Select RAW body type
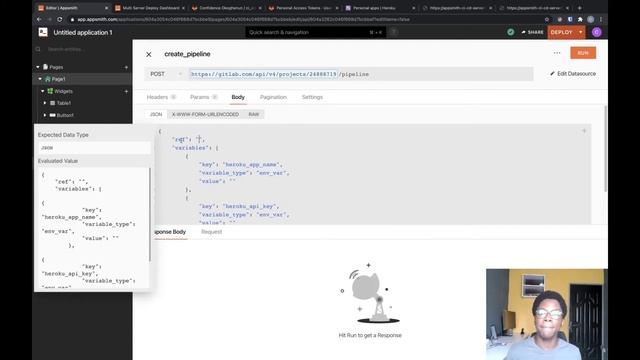The image size is (640, 360). point(253,114)
